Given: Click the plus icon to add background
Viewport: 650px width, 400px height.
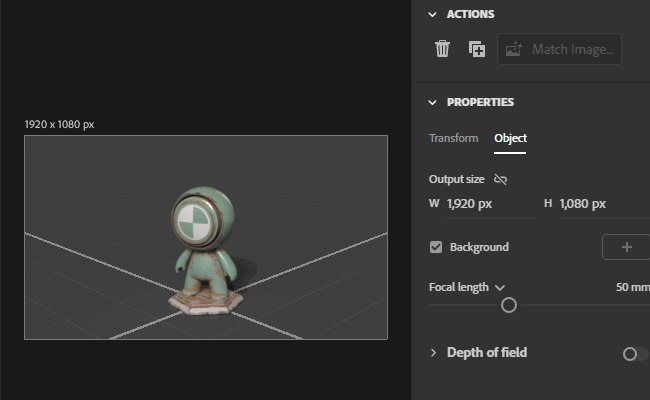Looking at the screenshot, I should click(x=626, y=247).
